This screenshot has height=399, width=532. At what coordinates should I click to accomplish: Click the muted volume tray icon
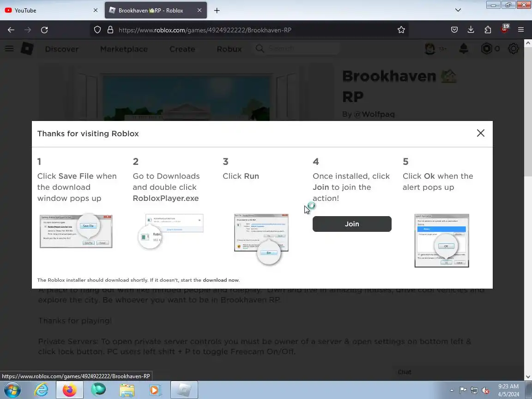pyautogui.click(x=485, y=391)
